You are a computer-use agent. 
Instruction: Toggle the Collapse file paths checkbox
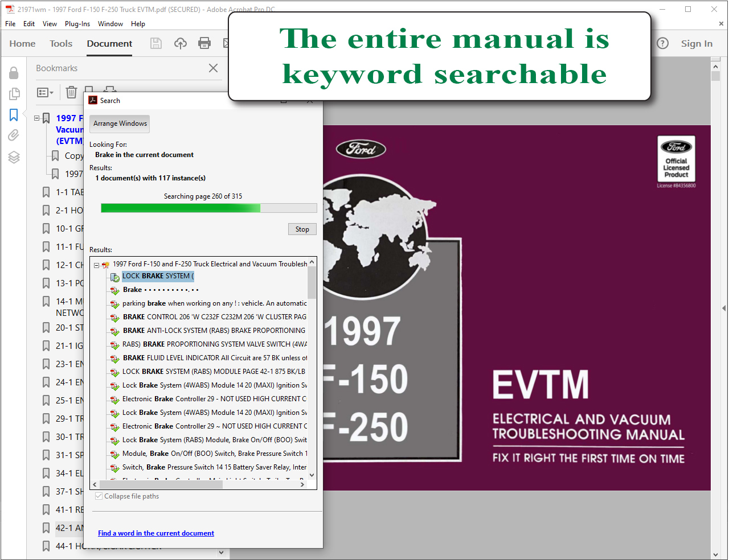pyautogui.click(x=99, y=496)
